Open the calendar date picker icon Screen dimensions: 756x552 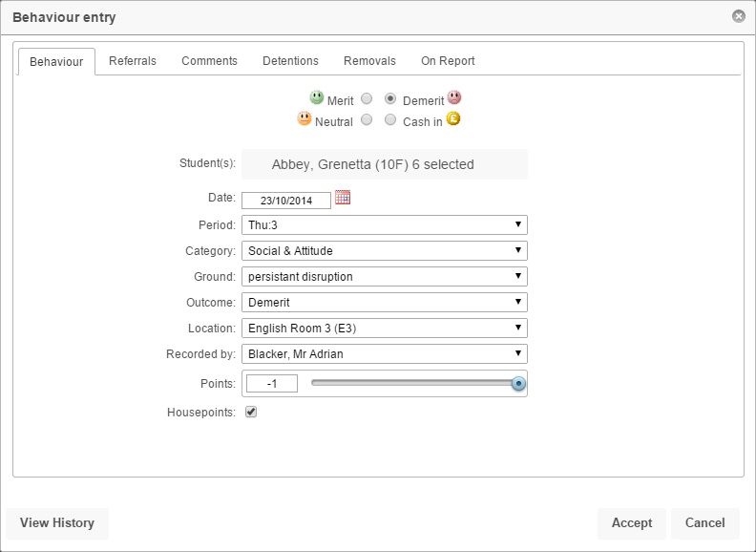click(x=344, y=198)
